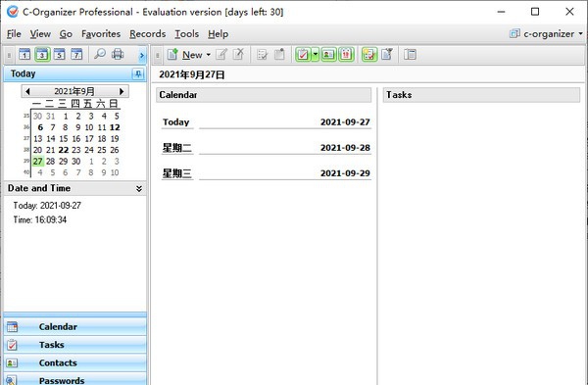Open the 2021年9月 month picker
588x385 pixels.
(74, 91)
